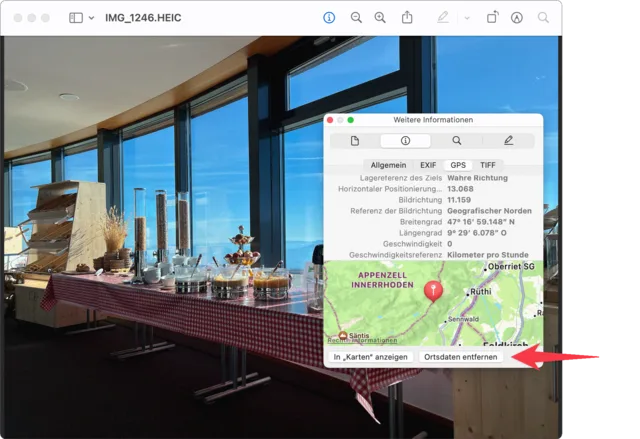Zoom out using the magnifier minus icon
640x439 pixels.
coord(356,18)
